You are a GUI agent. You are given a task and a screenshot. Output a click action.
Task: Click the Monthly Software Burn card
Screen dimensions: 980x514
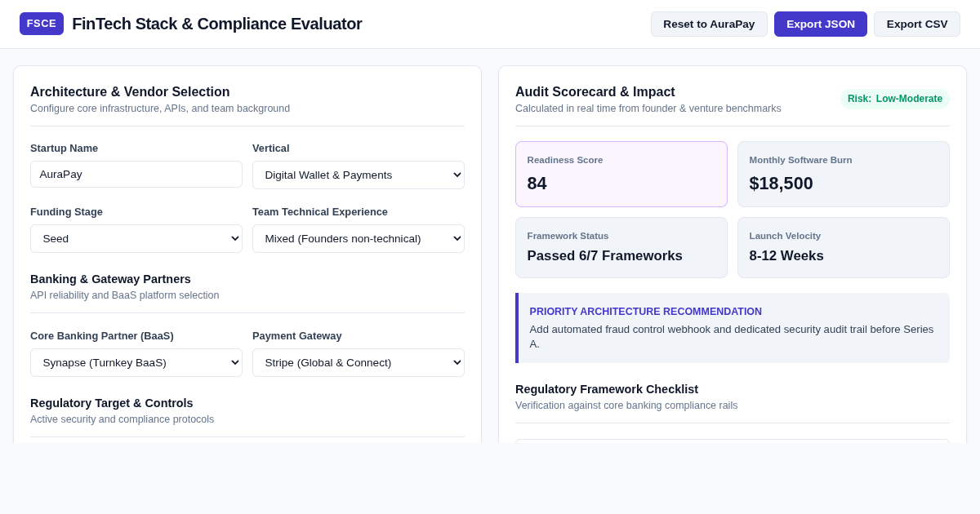(844, 174)
